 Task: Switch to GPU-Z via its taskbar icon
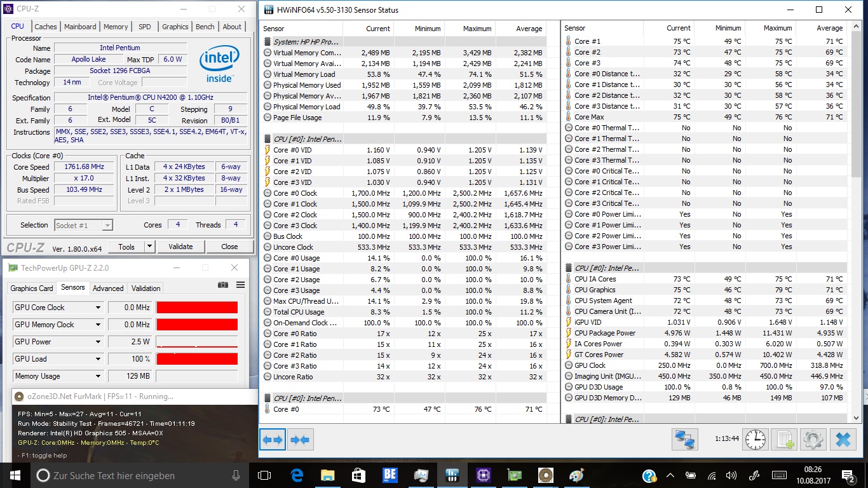coord(514,475)
